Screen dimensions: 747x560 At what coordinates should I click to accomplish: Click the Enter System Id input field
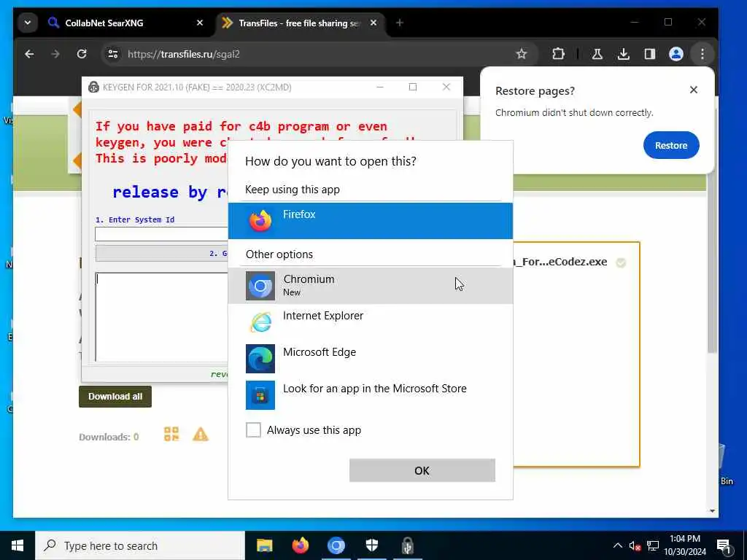(x=161, y=234)
